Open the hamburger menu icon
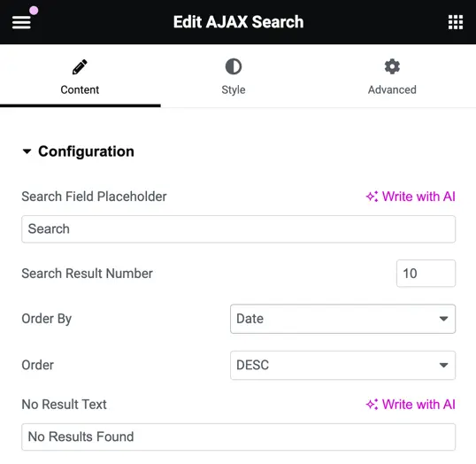The image size is (476, 464). tap(21, 22)
